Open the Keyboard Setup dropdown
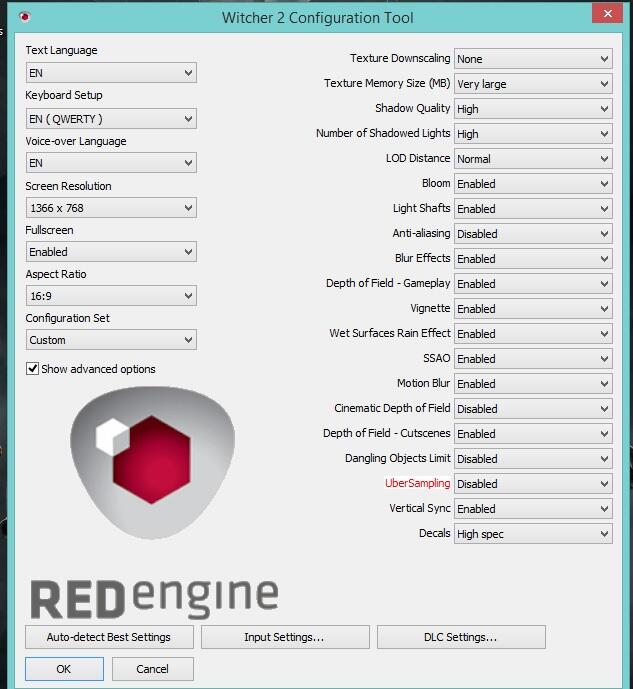 point(111,119)
